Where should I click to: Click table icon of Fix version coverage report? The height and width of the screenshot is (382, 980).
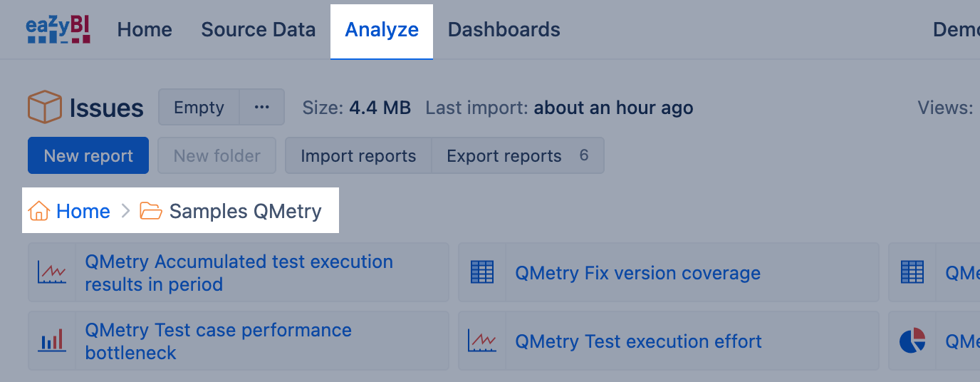coord(482,273)
